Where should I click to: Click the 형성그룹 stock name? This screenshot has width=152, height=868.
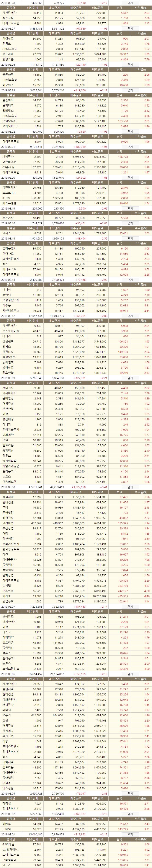point(8,59)
